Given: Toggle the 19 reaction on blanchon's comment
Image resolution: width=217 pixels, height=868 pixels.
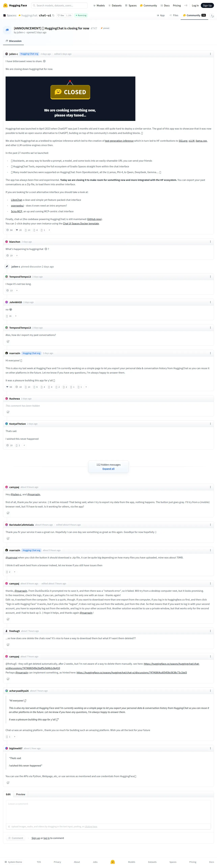Looking at the screenshot, I should 10,255.
